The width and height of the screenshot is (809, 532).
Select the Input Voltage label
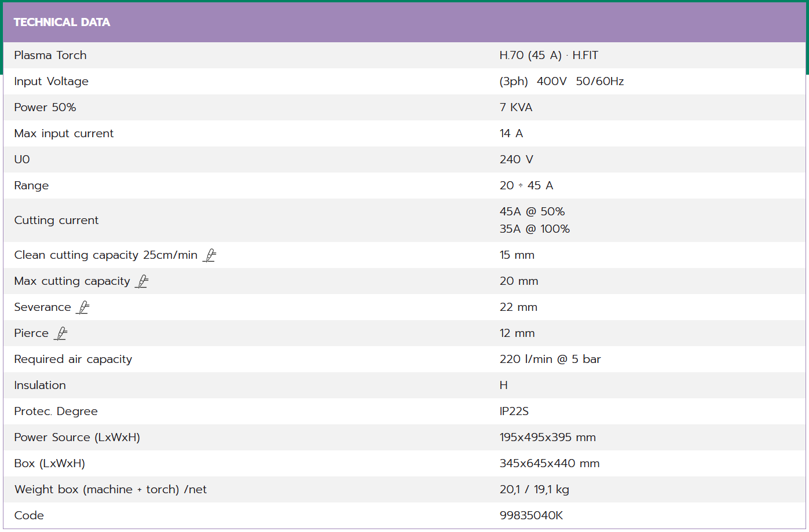[52, 82]
